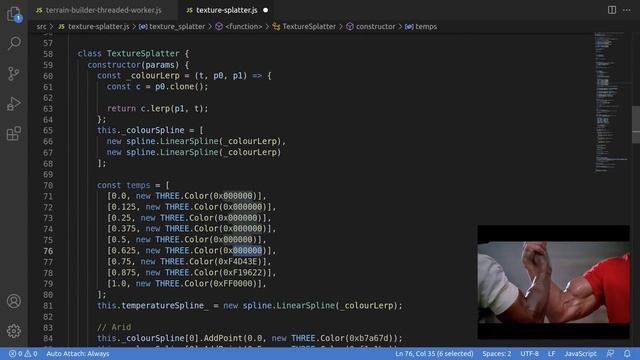
Task: Click 0.125 value on line 72
Action: point(123,207)
